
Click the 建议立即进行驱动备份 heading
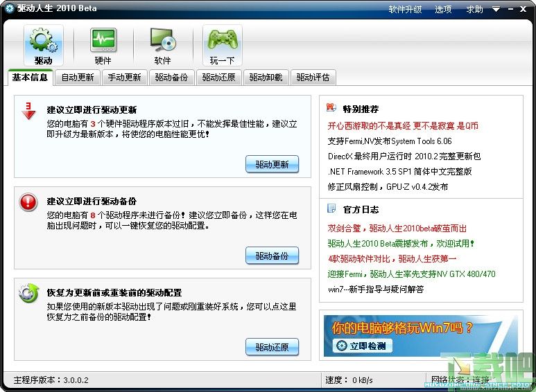click(92, 201)
